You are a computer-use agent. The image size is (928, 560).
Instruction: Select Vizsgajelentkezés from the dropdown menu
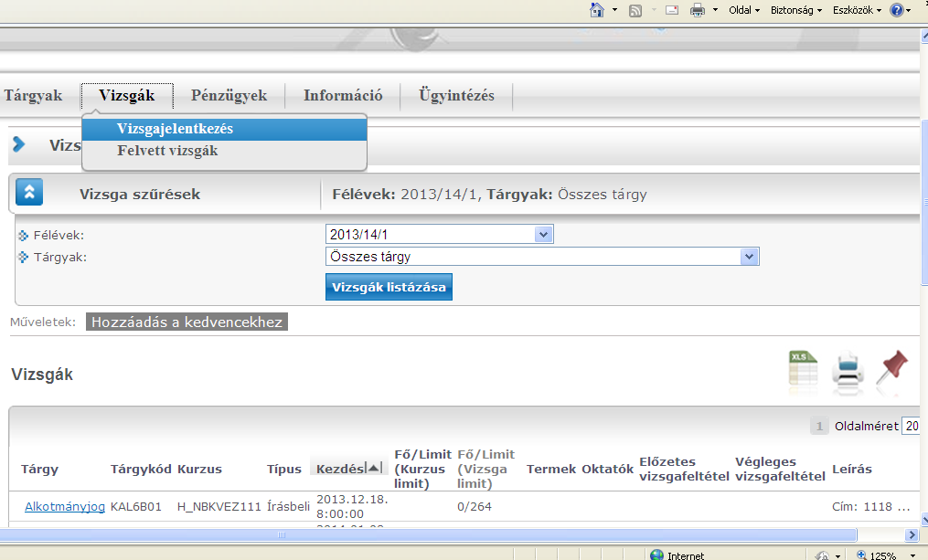coord(224,129)
